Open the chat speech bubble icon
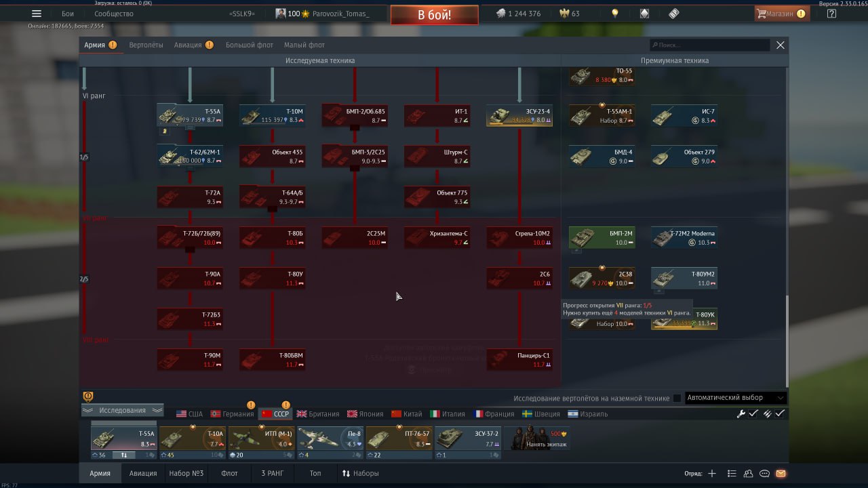The width and height of the screenshot is (868, 488). click(x=764, y=474)
